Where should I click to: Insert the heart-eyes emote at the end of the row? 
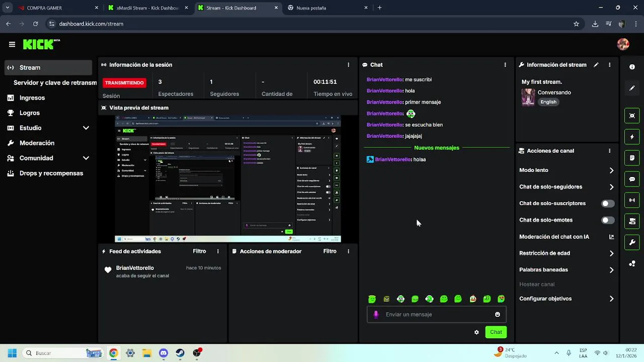pyautogui.click(x=501, y=299)
